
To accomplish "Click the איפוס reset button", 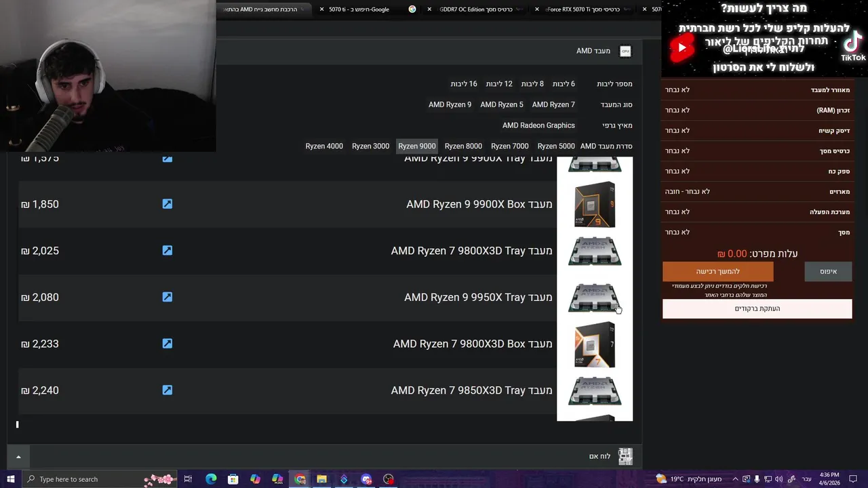I will click(828, 272).
